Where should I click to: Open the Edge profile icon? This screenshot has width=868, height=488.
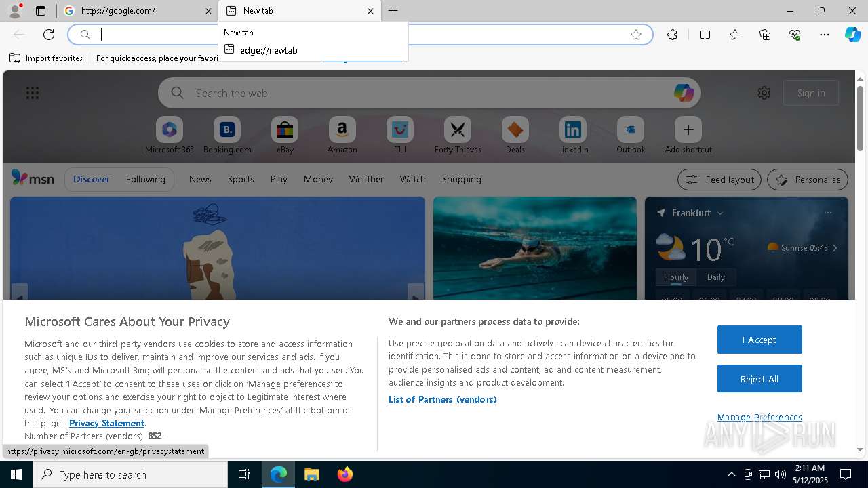[x=15, y=11]
